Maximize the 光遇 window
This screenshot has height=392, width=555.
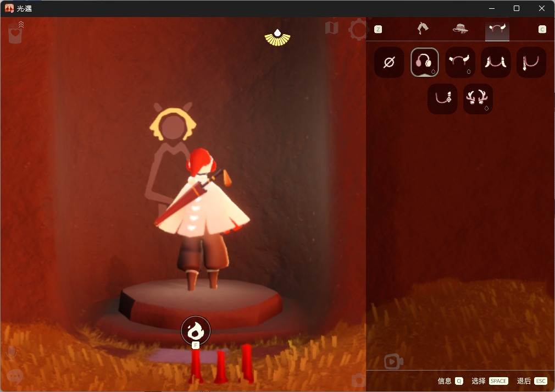[517, 8]
